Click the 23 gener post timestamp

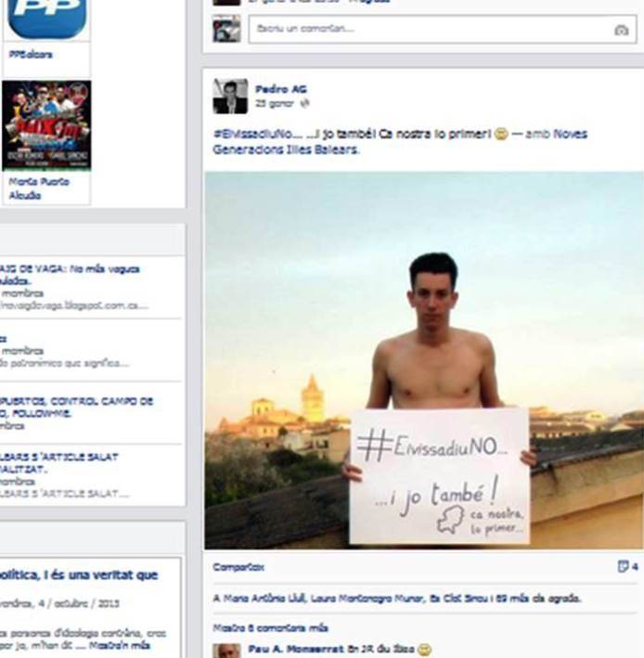click(275, 103)
